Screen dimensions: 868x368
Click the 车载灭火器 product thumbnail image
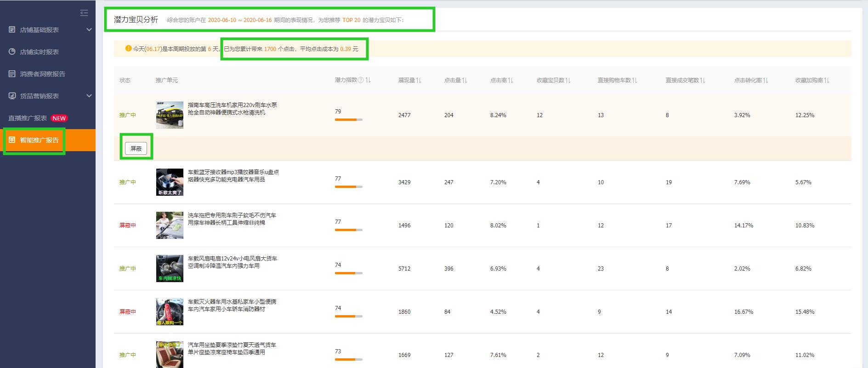pyautogui.click(x=170, y=311)
